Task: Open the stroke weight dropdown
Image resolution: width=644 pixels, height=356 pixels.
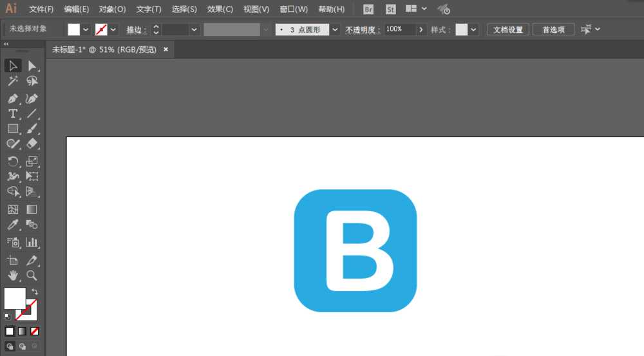Action: [x=194, y=30]
